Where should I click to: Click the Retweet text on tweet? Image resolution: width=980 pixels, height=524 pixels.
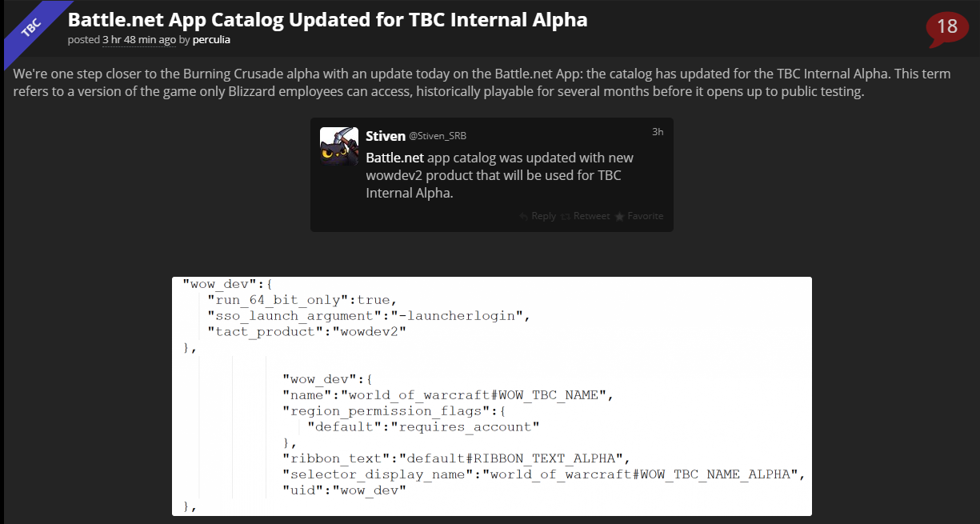tap(591, 216)
